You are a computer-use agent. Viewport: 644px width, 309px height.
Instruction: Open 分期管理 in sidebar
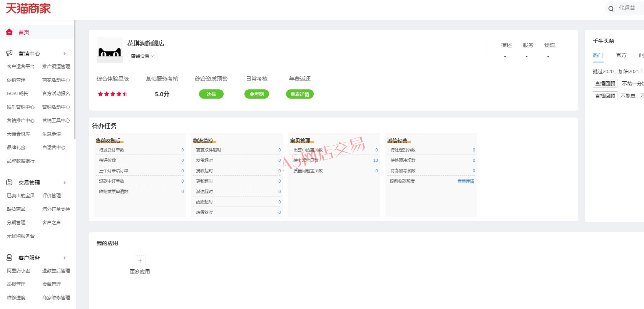click(16, 223)
